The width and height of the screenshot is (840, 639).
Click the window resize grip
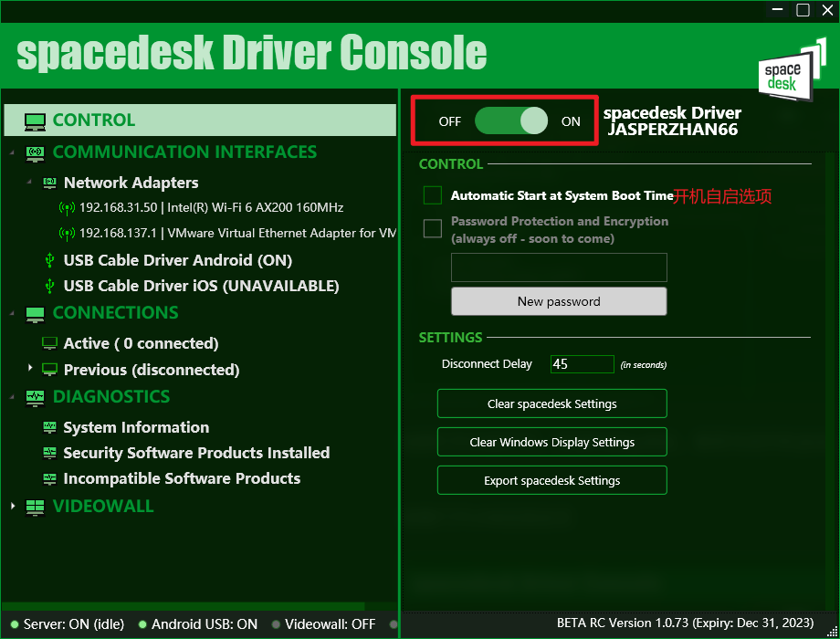click(833, 632)
